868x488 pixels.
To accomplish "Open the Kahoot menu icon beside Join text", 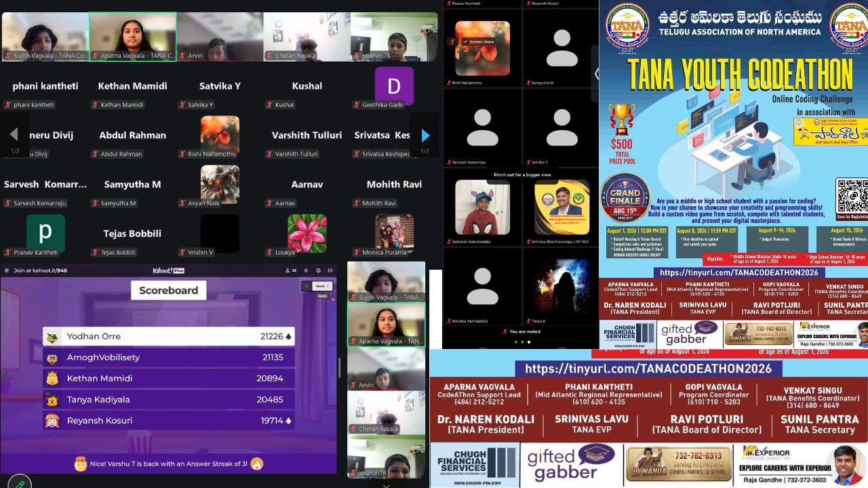I will pos(7,270).
